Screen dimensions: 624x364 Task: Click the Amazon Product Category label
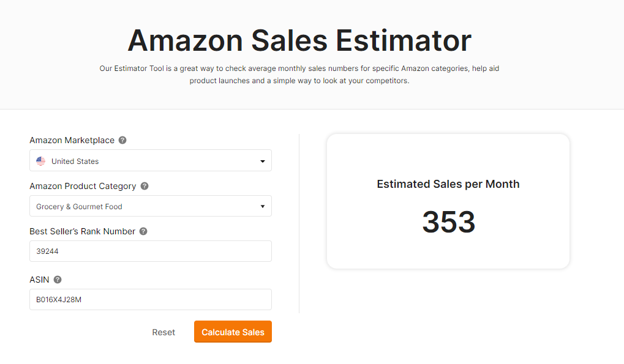pos(83,186)
